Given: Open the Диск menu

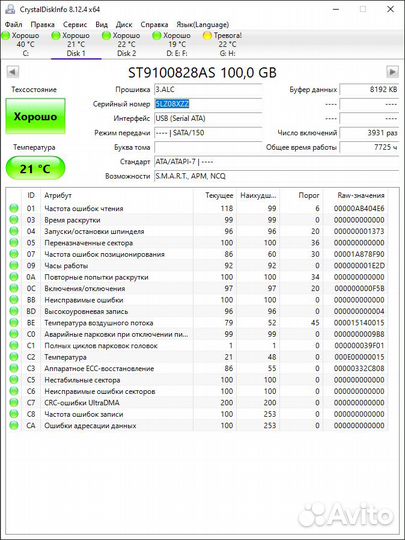Looking at the screenshot, I should coord(124,25).
